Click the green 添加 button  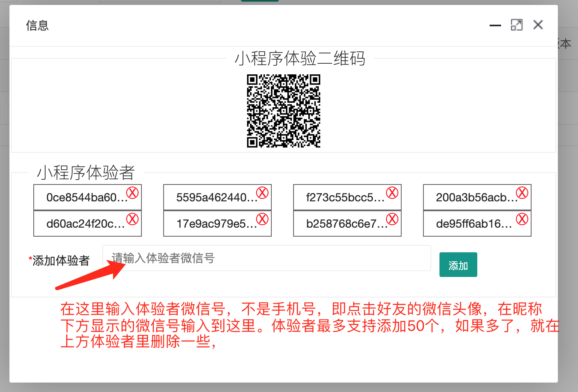click(x=458, y=265)
